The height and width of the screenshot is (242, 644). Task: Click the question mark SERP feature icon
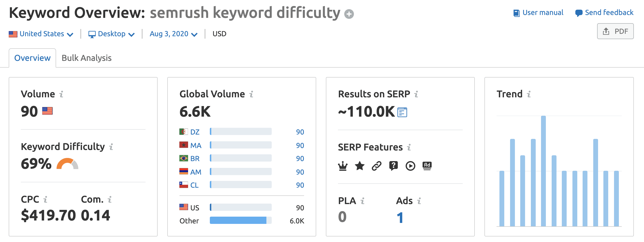pyautogui.click(x=394, y=166)
